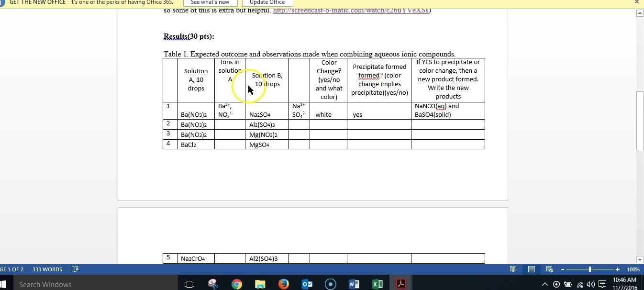Image resolution: width=644 pixels, height=290 pixels.
Task: Open proofing errors check icon
Action: (x=75, y=269)
